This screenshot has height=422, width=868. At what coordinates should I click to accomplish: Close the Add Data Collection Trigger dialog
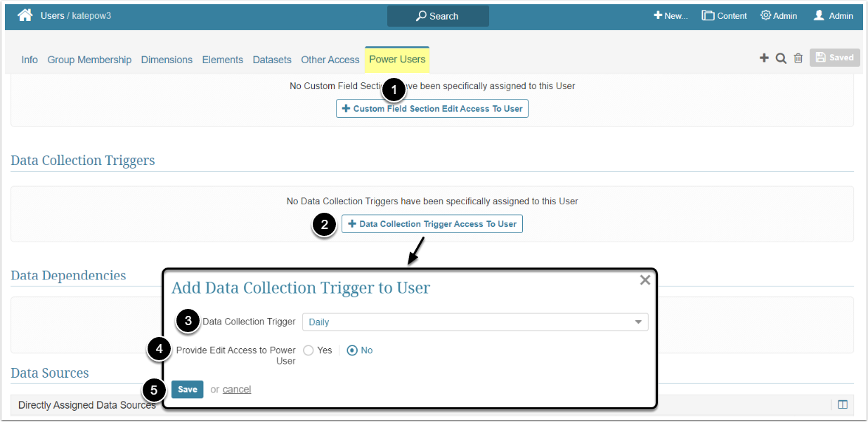pyautogui.click(x=645, y=280)
